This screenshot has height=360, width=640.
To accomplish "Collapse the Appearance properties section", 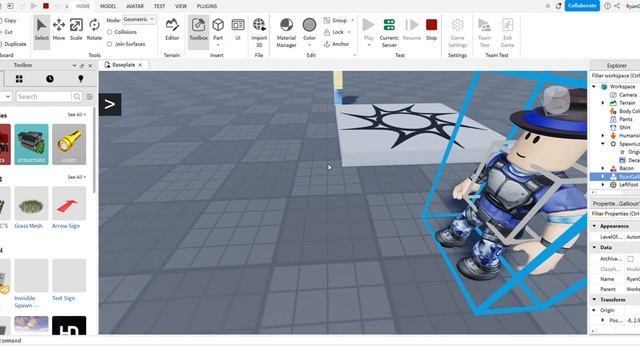I will [x=594, y=226].
